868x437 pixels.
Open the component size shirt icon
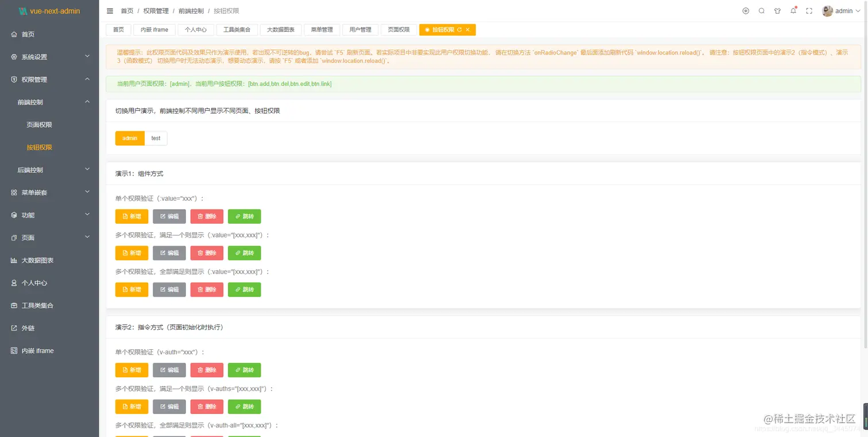click(x=777, y=11)
